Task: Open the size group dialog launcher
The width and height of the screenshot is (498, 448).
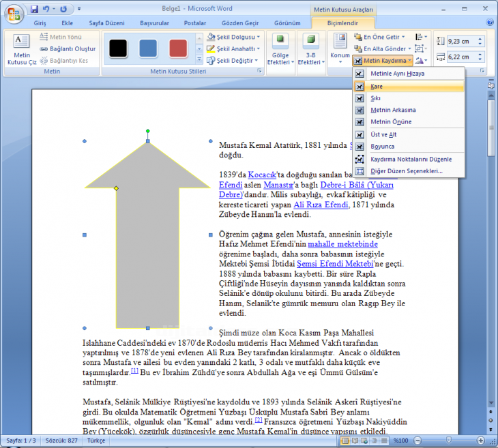Action: tap(482, 71)
